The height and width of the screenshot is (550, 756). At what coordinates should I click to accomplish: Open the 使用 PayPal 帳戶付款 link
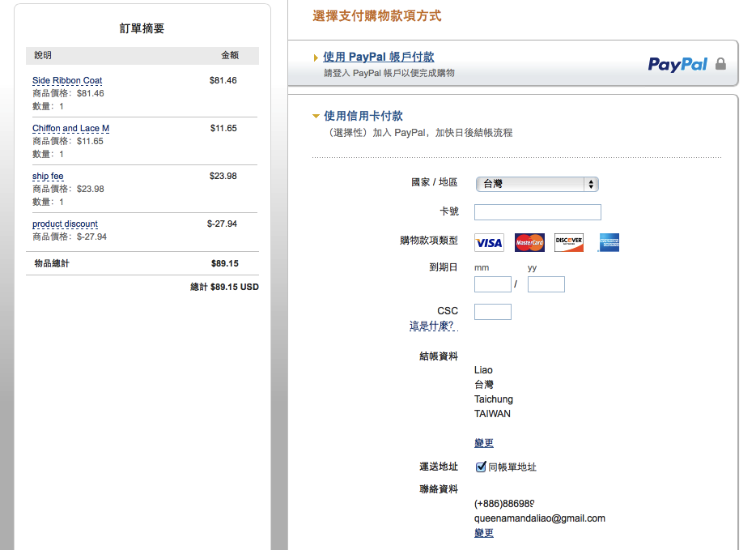(x=379, y=57)
